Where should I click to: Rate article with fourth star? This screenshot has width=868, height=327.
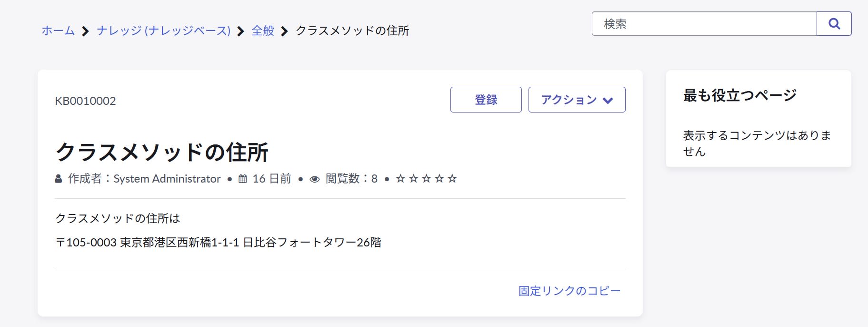[x=439, y=179]
